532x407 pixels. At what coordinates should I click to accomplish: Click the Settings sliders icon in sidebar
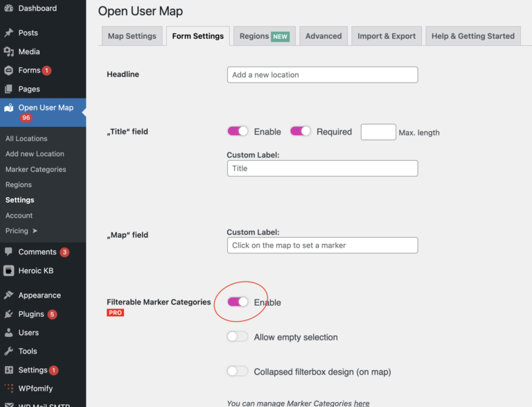point(9,370)
